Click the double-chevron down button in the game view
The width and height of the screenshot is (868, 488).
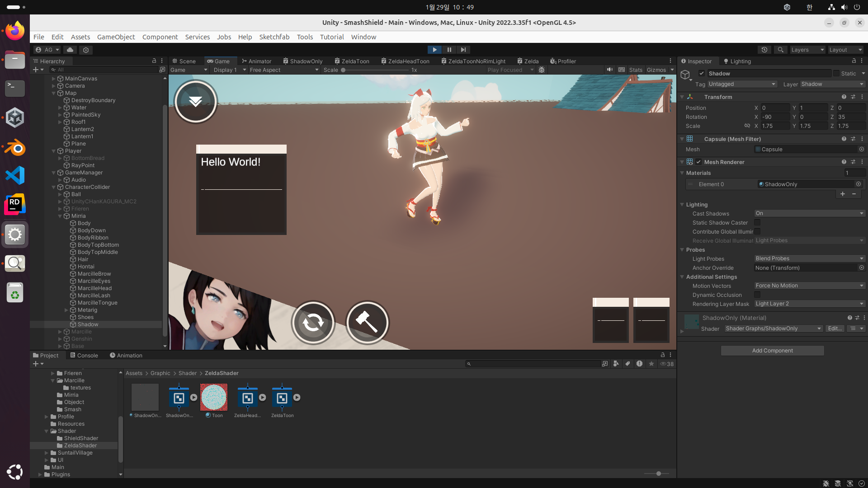click(x=196, y=101)
